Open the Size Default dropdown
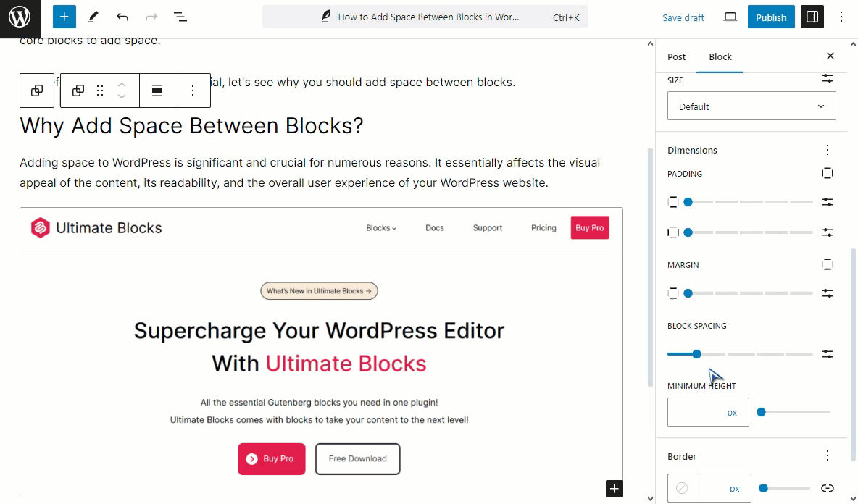Image resolution: width=858 pixels, height=504 pixels. tap(751, 106)
